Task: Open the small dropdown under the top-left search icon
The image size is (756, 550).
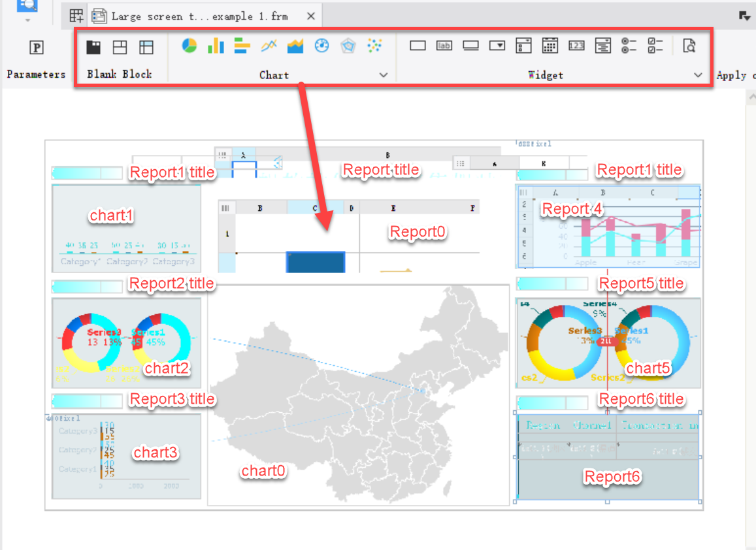Action: pyautogui.click(x=27, y=20)
